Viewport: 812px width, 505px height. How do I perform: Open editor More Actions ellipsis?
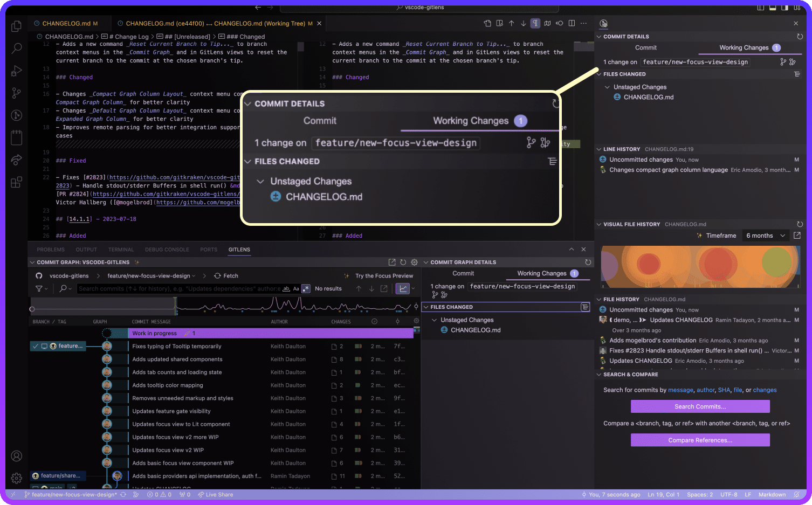584,23
